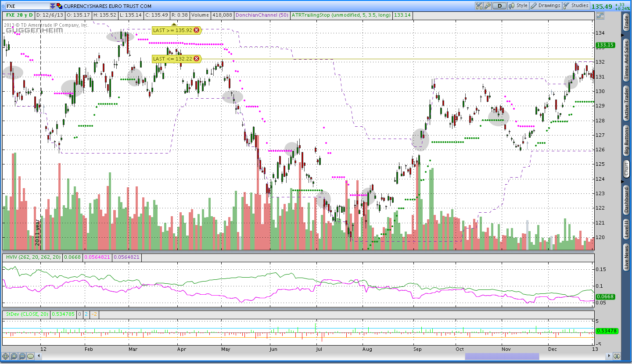Click the 0.53478 StDev value bubble
Image resolution: width=632 pixels, height=364 pixels.
pyautogui.click(x=606, y=331)
